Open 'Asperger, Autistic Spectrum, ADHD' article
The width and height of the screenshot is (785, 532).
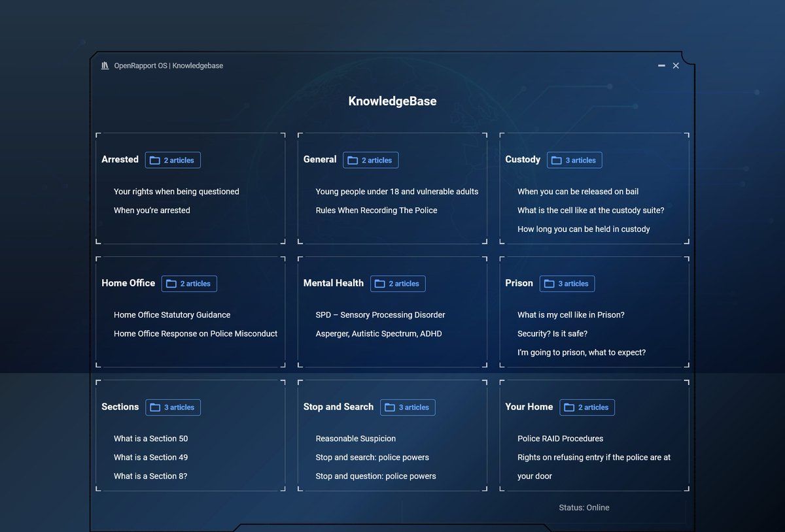(x=379, y=334)
